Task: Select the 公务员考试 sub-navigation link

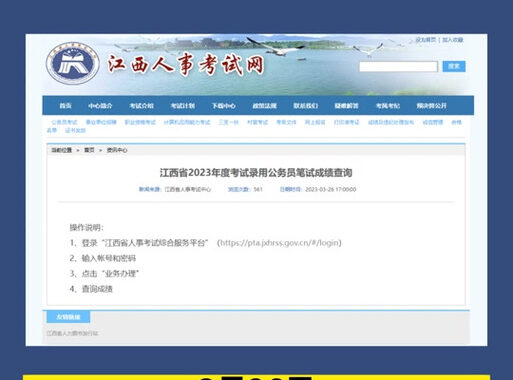Action: (x=64, y=122)
